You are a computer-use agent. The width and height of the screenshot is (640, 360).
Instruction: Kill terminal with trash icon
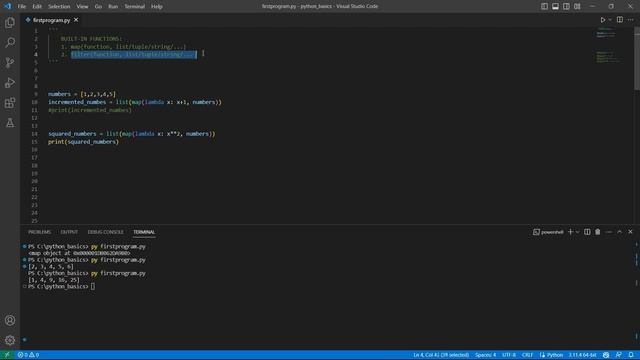click(x=598, y=232)
